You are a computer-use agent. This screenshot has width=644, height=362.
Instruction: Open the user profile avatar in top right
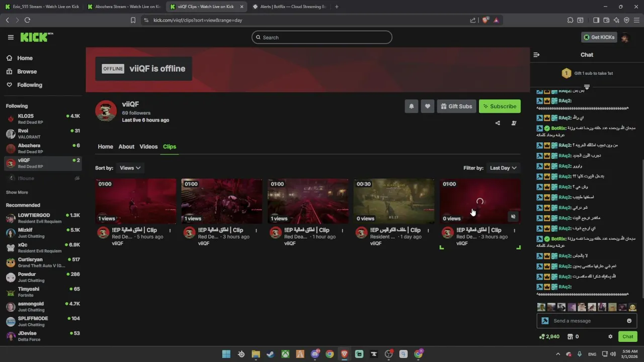pos(625,37)
